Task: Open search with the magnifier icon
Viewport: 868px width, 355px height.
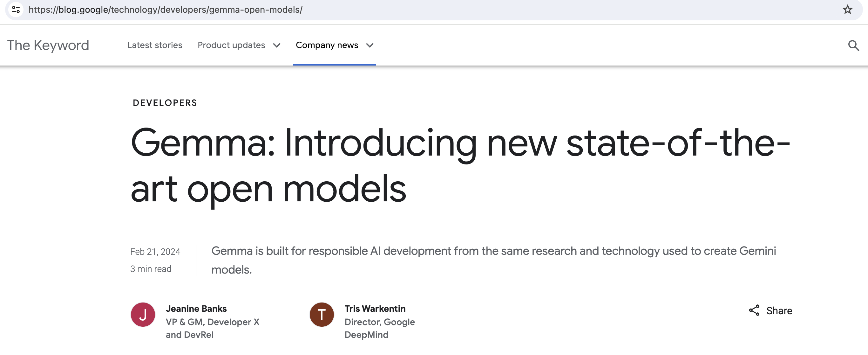Action: (x=853, y=45)
